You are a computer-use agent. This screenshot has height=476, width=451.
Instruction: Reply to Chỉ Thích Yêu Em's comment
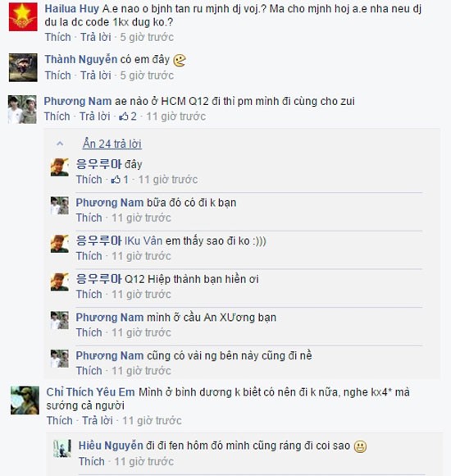tap(98, 421)
